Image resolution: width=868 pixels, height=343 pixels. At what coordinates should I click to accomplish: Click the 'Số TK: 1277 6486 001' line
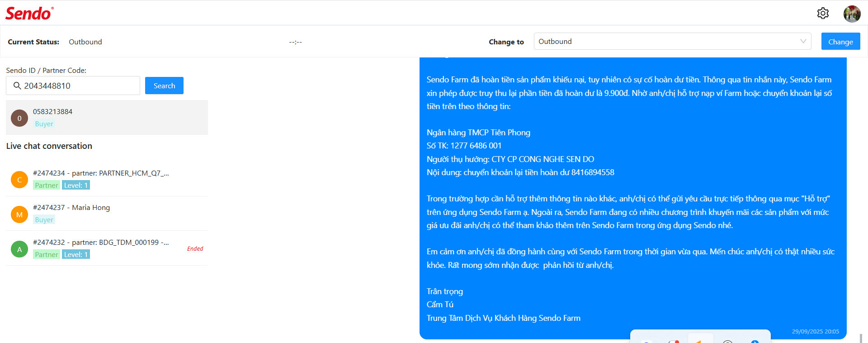464,145
